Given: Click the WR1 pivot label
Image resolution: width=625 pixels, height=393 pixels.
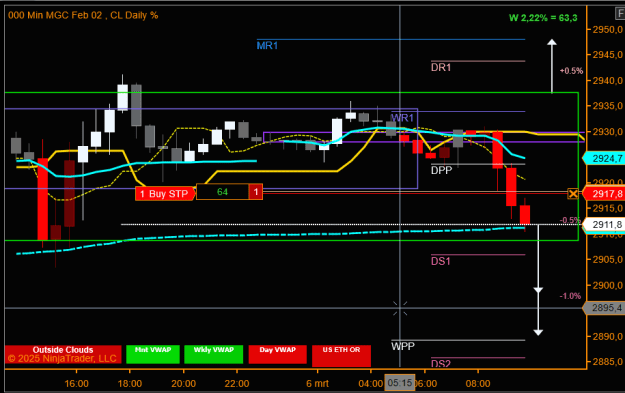Looking at the screenshot, I should (402, 118).
